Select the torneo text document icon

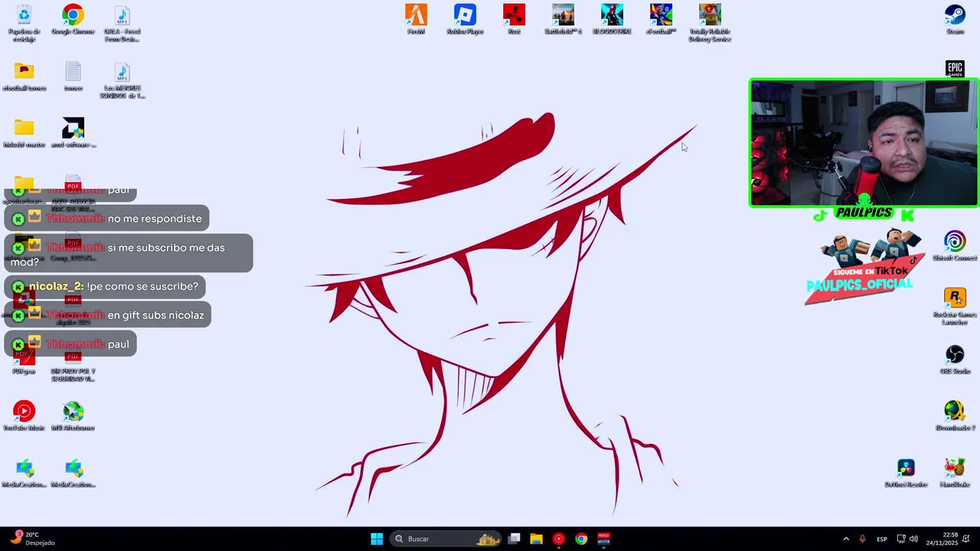(x=73, y=77)
